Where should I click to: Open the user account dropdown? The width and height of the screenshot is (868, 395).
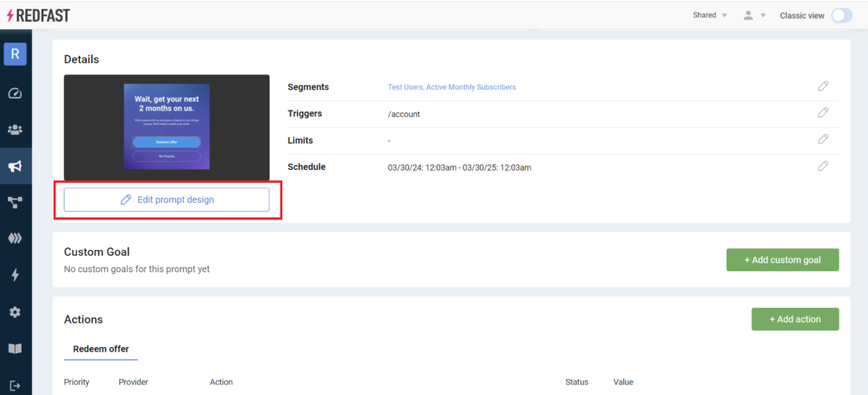tap(754, 15)
